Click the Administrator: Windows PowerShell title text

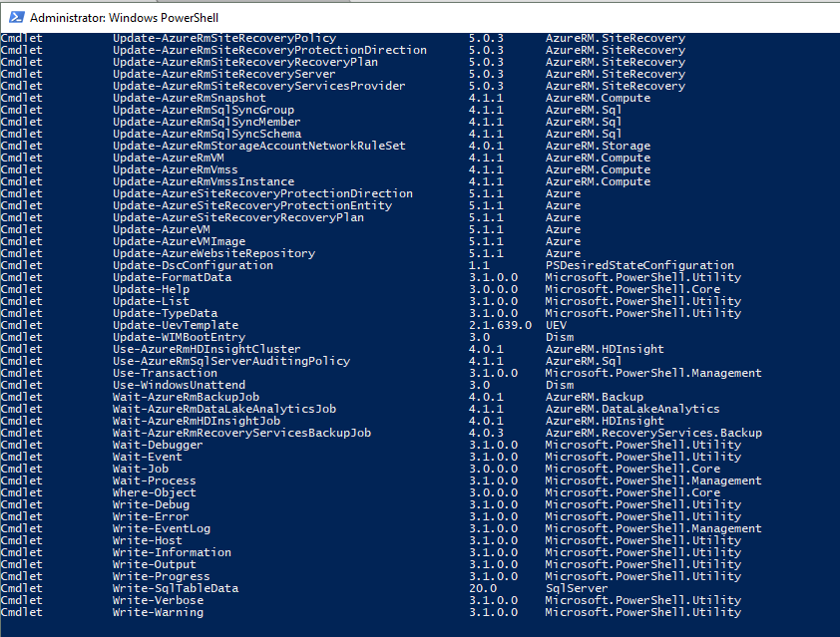point(125,18)
